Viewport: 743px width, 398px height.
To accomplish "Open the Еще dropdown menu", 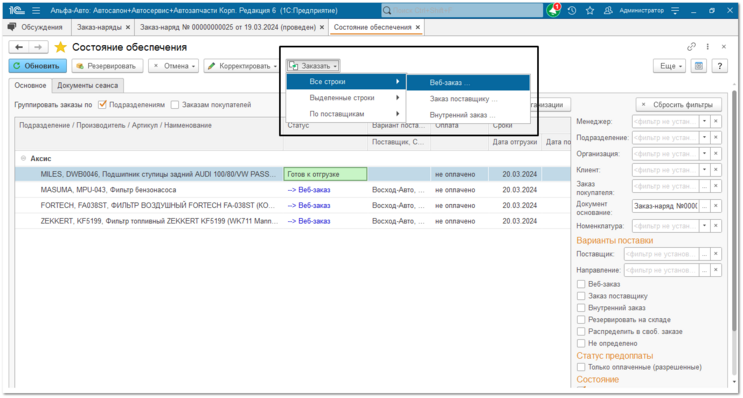I will click(x=671, y=66).
